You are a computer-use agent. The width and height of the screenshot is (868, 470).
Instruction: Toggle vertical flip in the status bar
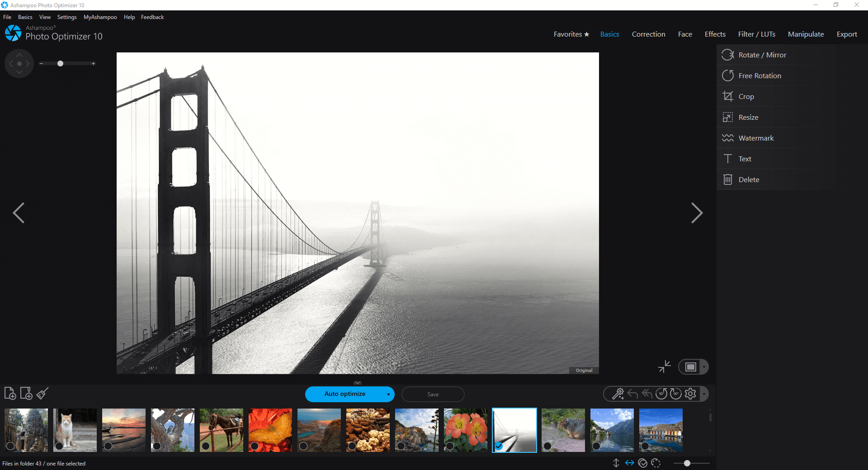point(616,463)
